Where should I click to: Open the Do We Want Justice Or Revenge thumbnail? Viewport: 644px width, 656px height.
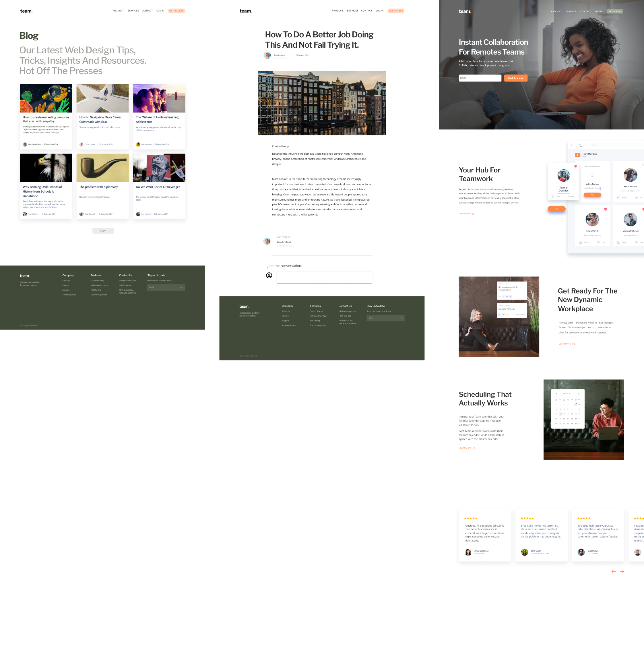click(x=159, y=168)
